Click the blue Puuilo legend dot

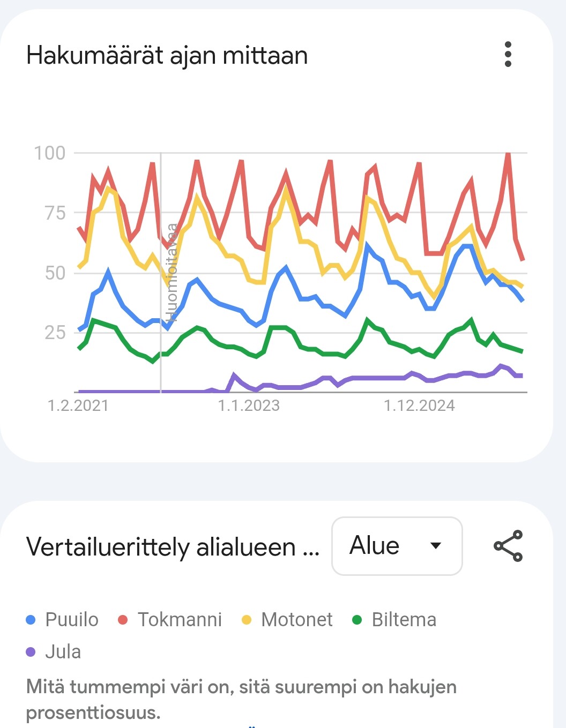pos(31,620)
